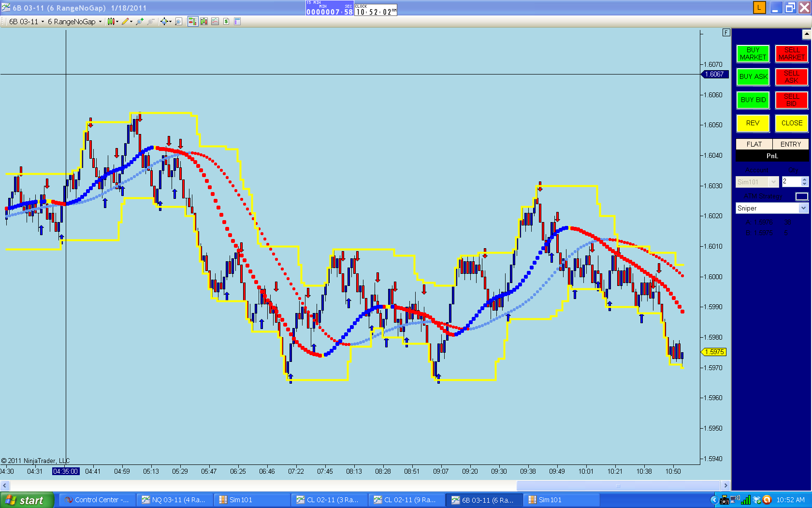The height and width of the screenshot is (508, 812).
Task: Open ATM Strategy parameters ellipsis button
Action: (x=802, y=196)
